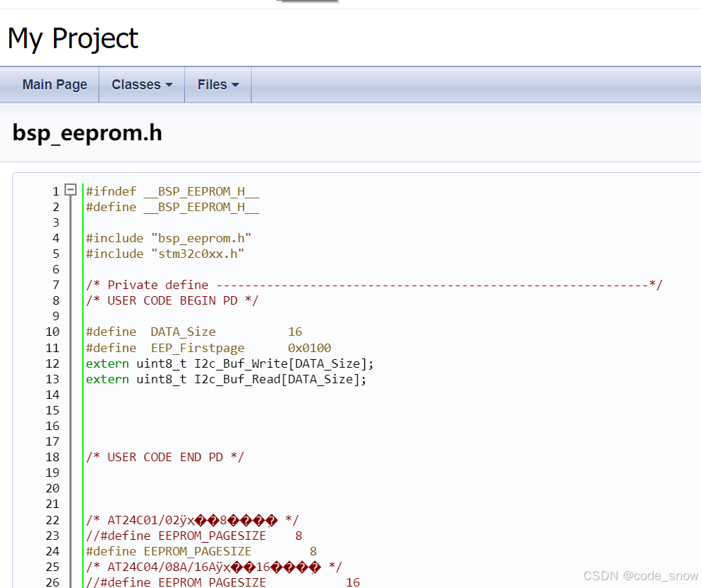Click the bsp_eeprom.h file heading
Viewport: 701px width, 588px height.
pyautogui.click(x=87, y=133)
